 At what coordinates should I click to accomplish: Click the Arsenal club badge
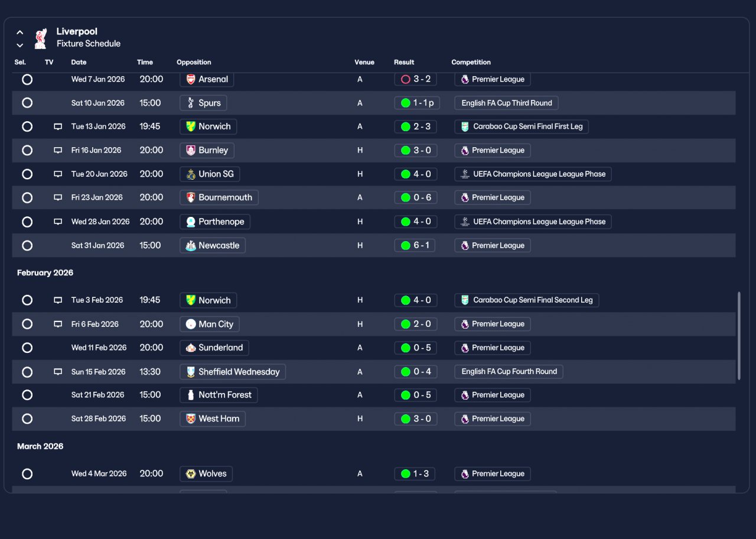coord(191,79)
